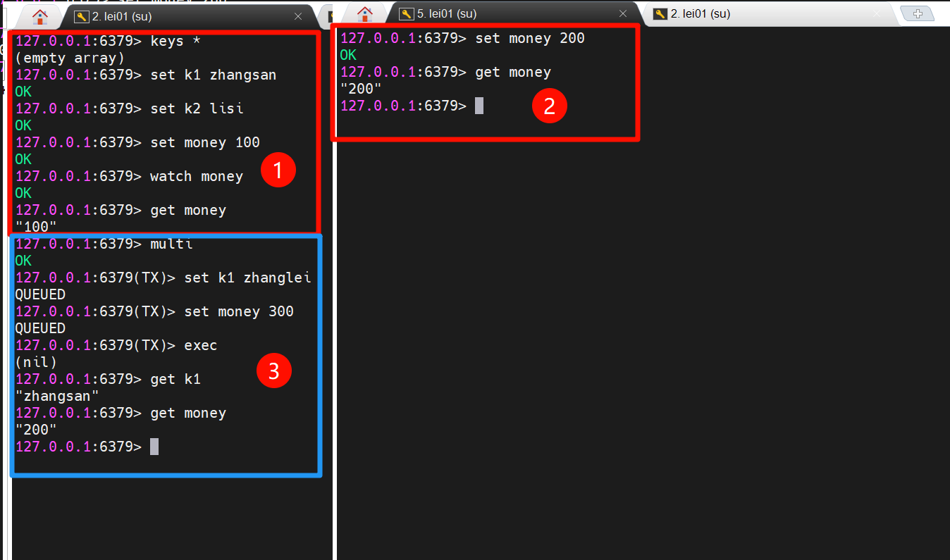Click "set money 200" in right terminal
This screenshot has width=950, height=560.
[x=530, y=38]
